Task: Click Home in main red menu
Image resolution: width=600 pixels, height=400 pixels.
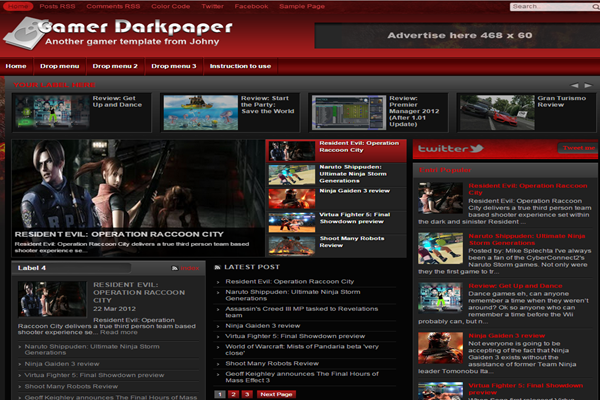Action: pyautogui.click(x=16, y=66)
